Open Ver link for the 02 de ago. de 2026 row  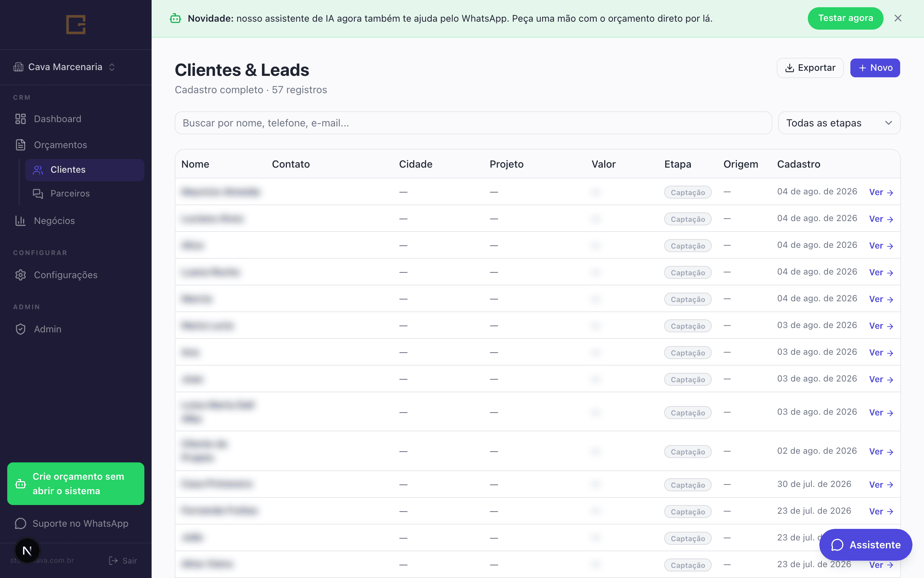pyautogui.click(x=881, y=452)
